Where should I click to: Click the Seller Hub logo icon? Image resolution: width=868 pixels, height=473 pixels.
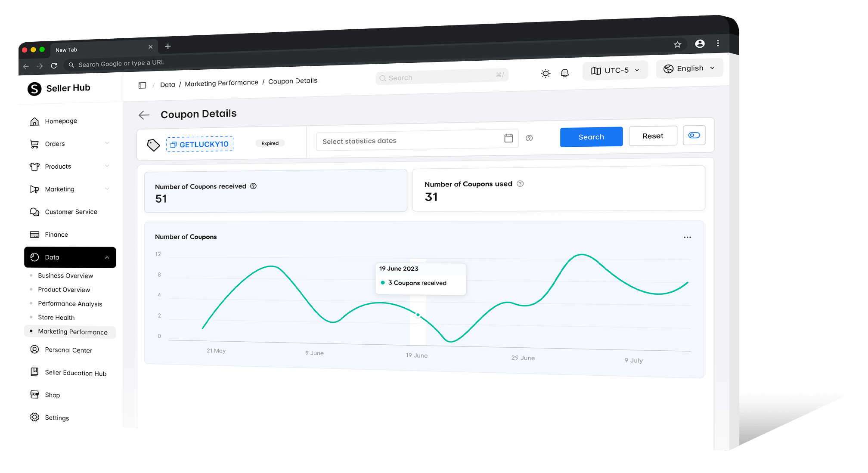coord(34,88)
